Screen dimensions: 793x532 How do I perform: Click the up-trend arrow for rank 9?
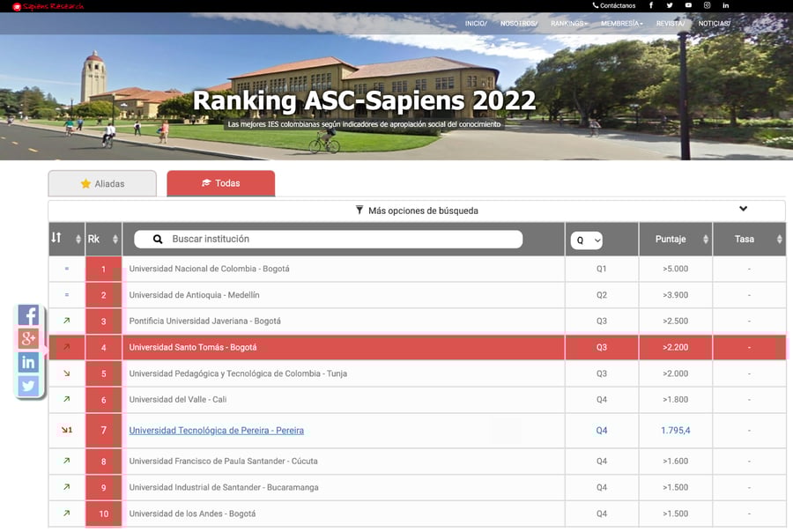[x=66, y=487]
